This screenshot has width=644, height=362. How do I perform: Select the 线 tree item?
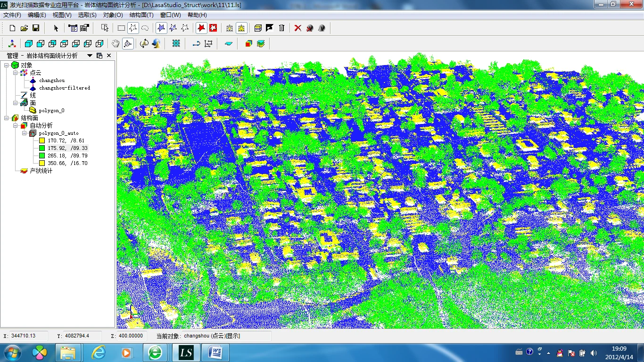point(33,95)
